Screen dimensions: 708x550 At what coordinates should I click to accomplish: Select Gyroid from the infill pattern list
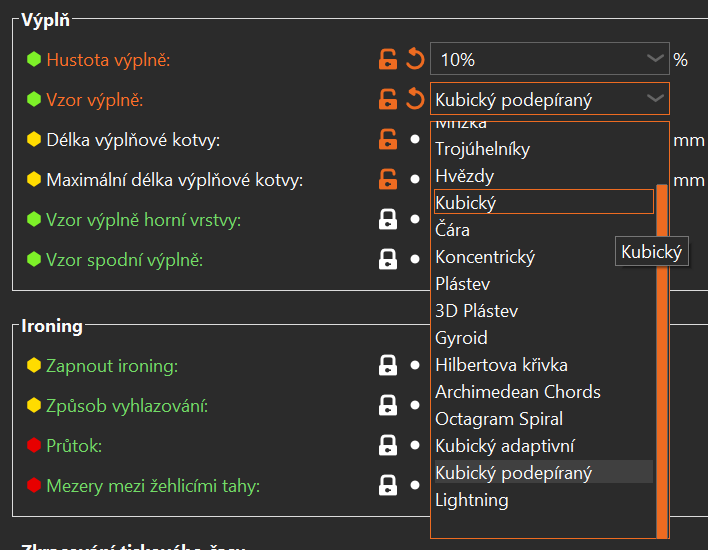tap(461, 338)
